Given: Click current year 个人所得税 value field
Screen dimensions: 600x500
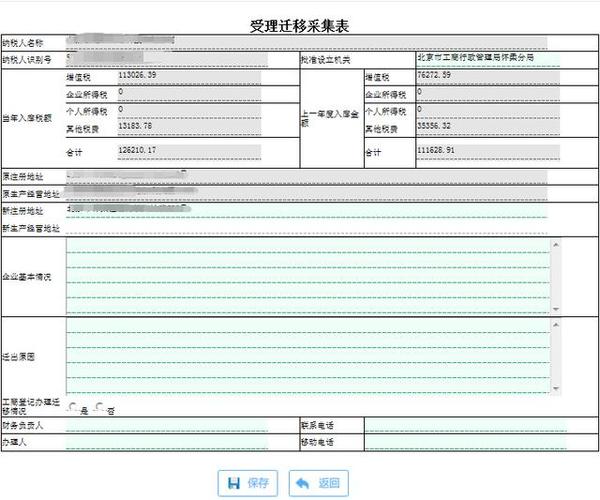Looking at the screenshot, I should (189, 111).
